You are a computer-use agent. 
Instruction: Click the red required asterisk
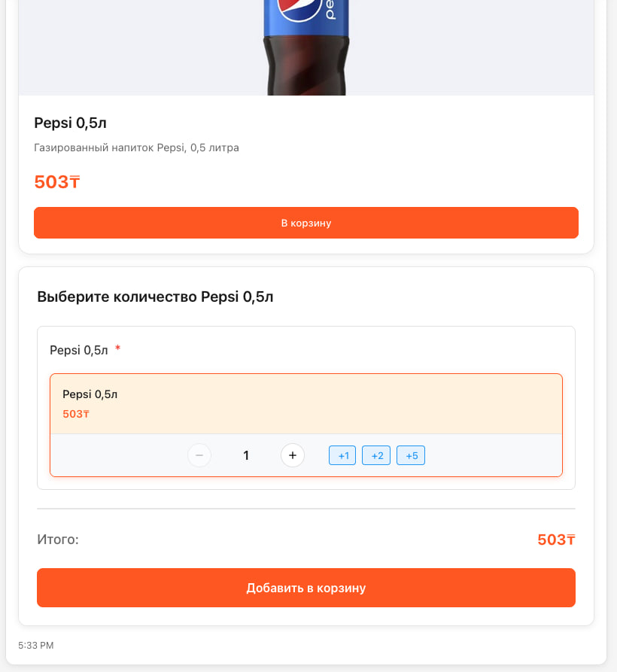point(118,349)
